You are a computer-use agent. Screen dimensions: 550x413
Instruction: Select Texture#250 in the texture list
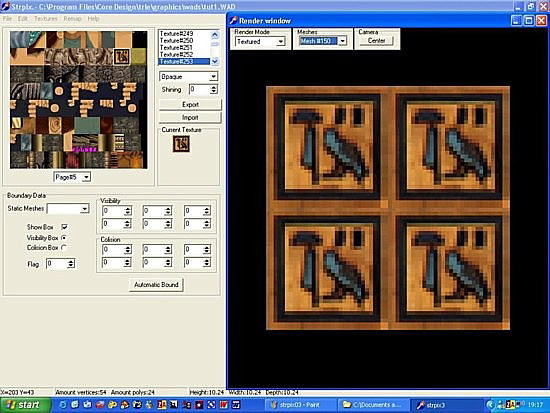click(x=184, y=41)
